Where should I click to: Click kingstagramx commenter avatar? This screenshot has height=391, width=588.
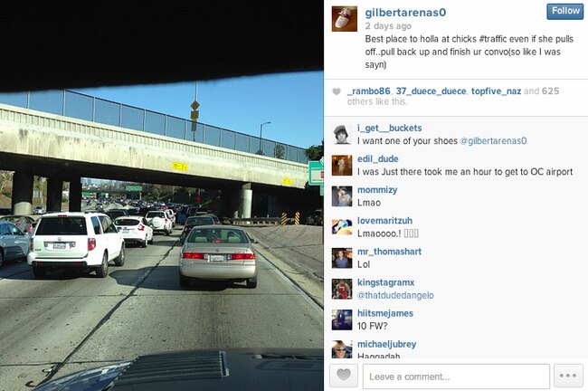tap(342, 289)
